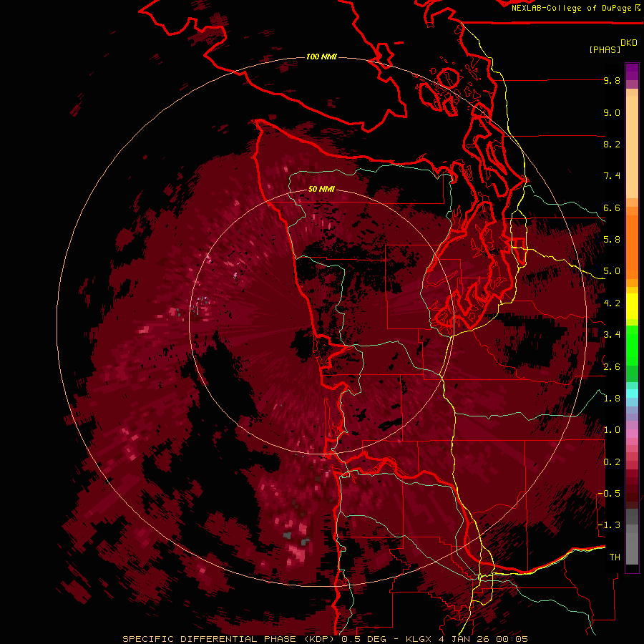Click the "KLGX" radar site identifier

click(x=419, y=639)
